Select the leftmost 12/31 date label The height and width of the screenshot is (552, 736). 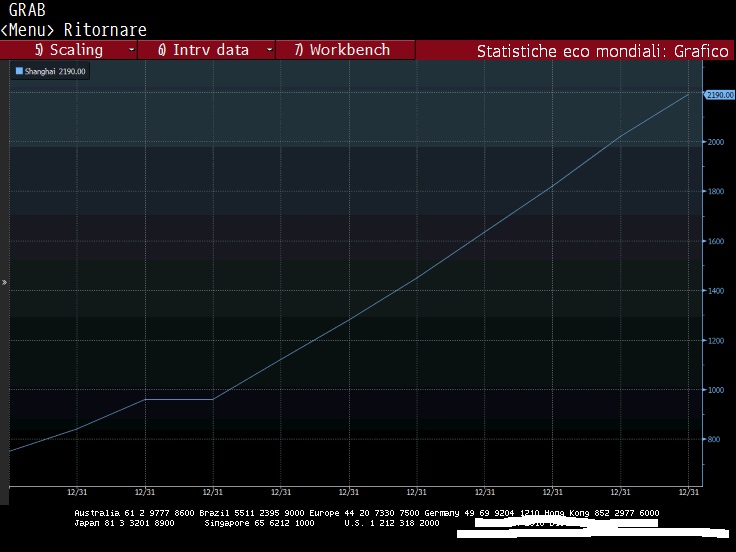coord(77,492)
